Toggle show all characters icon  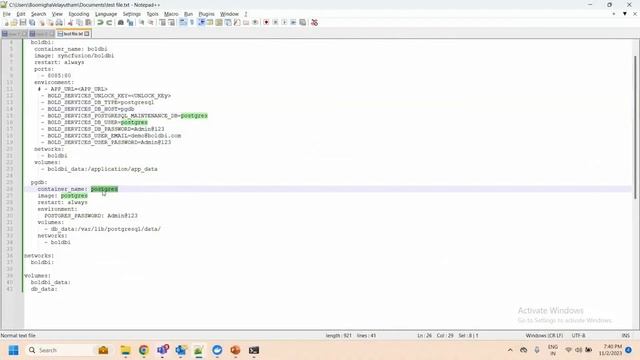click(192, 22)
